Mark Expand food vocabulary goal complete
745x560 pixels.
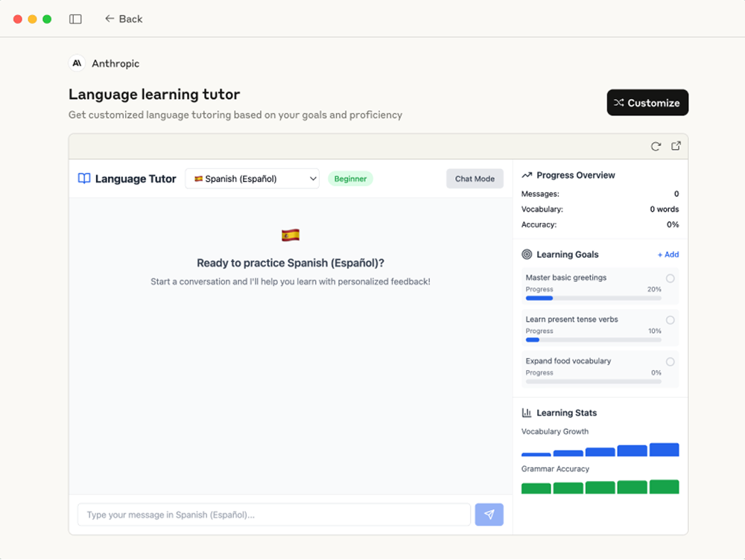[x=670, y=362]
